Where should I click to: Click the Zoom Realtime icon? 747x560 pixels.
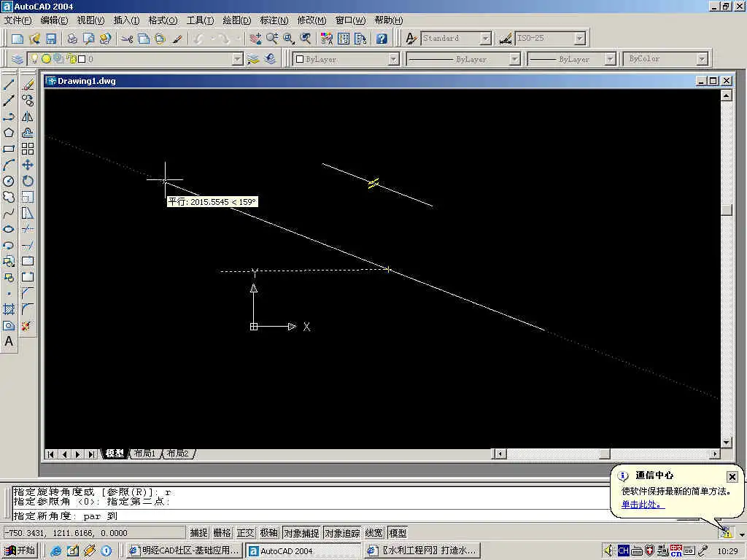click(x=273, y=39)
